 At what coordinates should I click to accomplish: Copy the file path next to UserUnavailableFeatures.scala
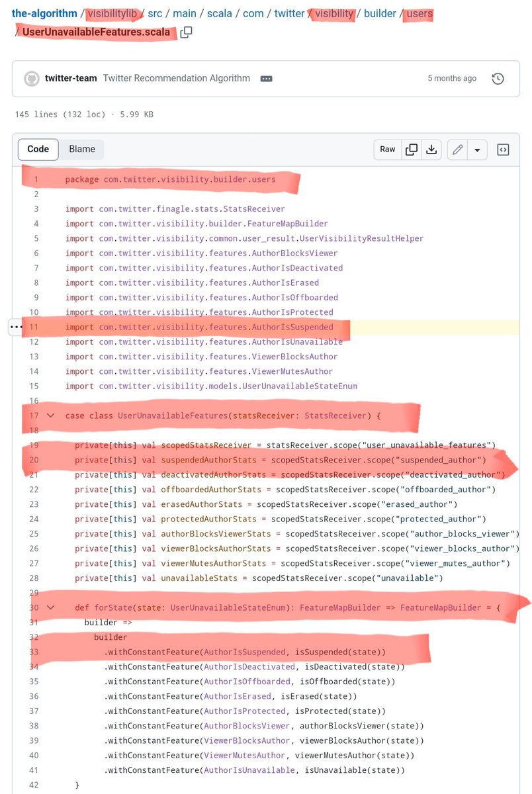185,31
